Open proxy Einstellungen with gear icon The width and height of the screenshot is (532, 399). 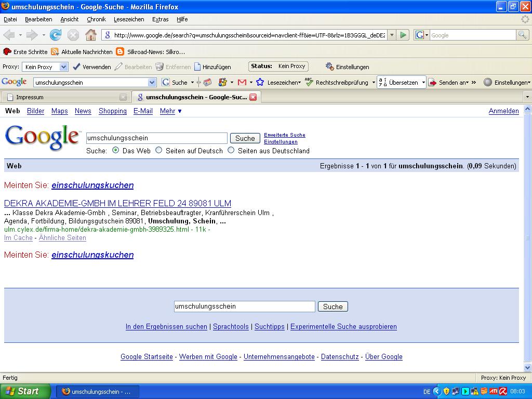coord(347,66)
